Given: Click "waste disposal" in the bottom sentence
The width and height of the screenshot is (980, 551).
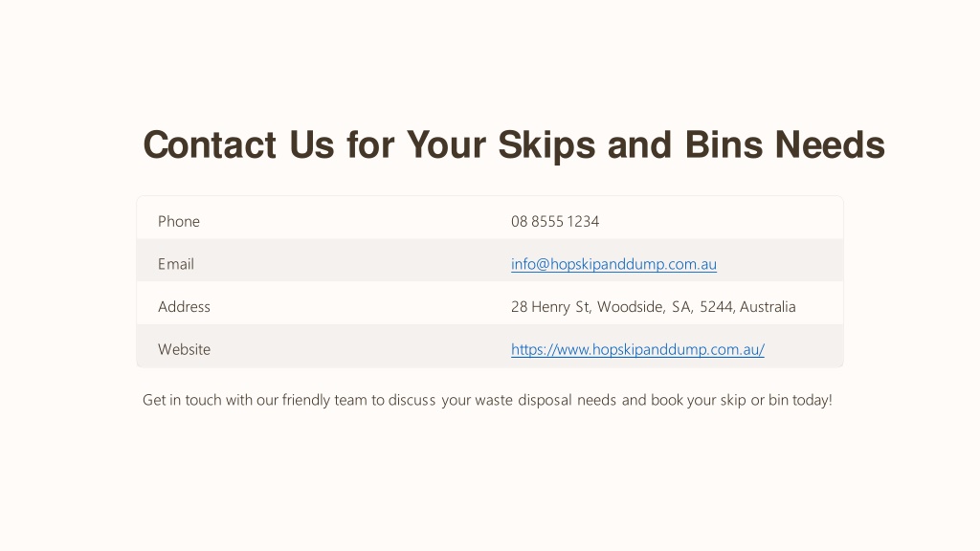Looking at the screenshot, I should tap(523, 400).
